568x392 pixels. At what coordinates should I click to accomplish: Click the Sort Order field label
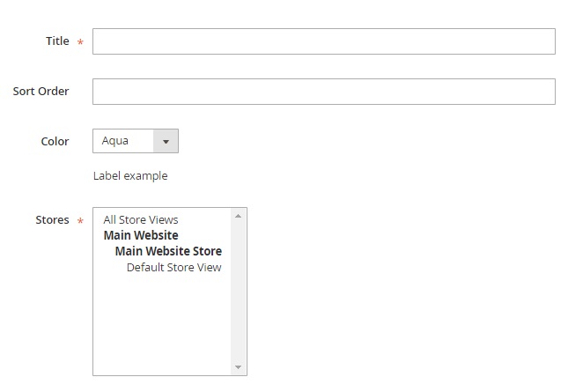[41, 92]
